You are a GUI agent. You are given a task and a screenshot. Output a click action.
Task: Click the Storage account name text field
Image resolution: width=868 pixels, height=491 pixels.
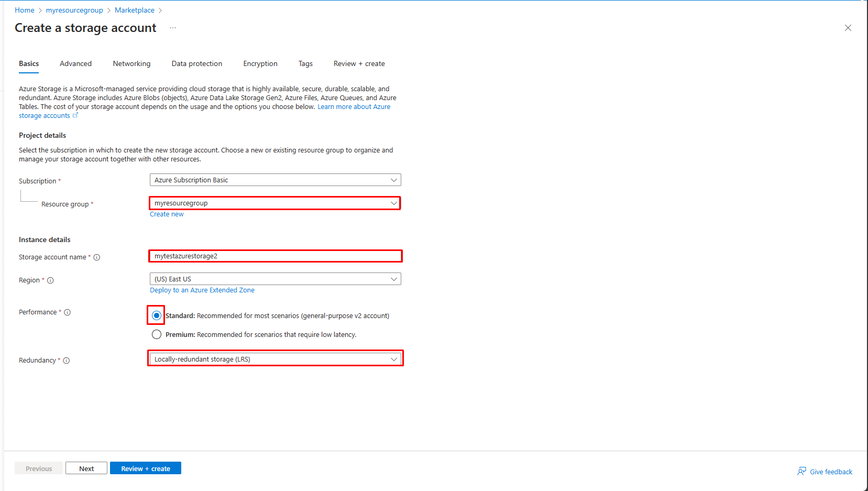click(x=275, y=256)
